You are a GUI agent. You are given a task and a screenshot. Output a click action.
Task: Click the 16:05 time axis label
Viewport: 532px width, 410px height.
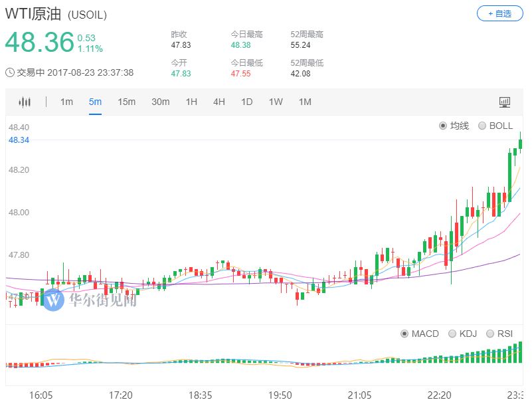pos(41,395)
